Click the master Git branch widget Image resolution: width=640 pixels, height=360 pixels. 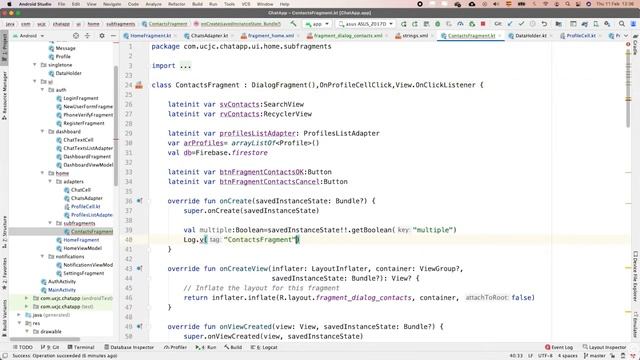[x=594, y=356]
